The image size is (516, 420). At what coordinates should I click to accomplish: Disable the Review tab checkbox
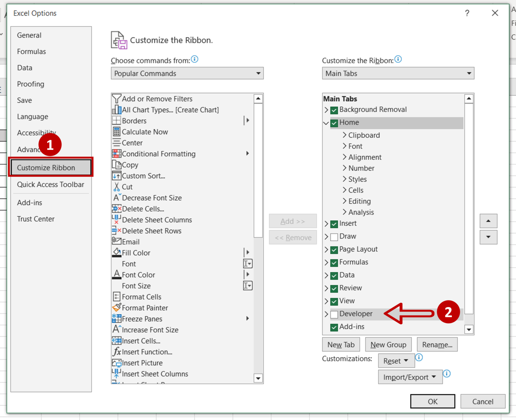coord(334,288)
